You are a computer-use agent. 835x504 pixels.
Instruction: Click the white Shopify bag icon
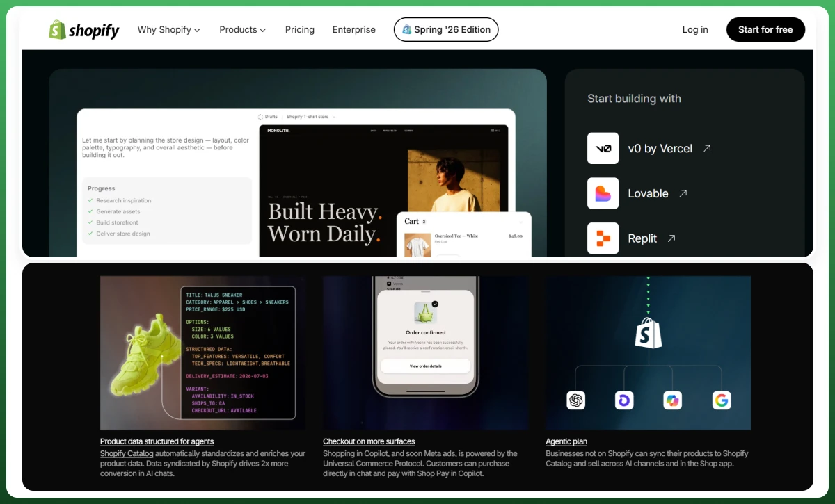(648, 332)
